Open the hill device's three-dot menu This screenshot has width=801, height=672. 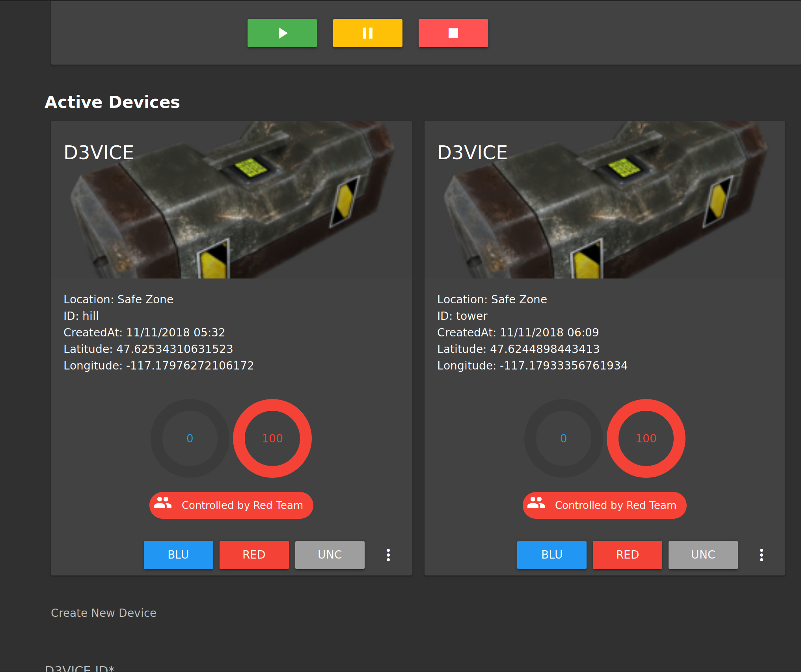tap(388, 555)
